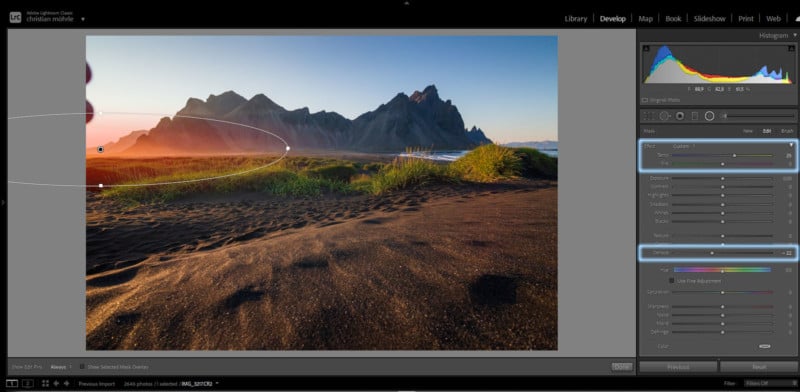Click the Reset button
Screen dimensions: 800x392
point(759,366)
